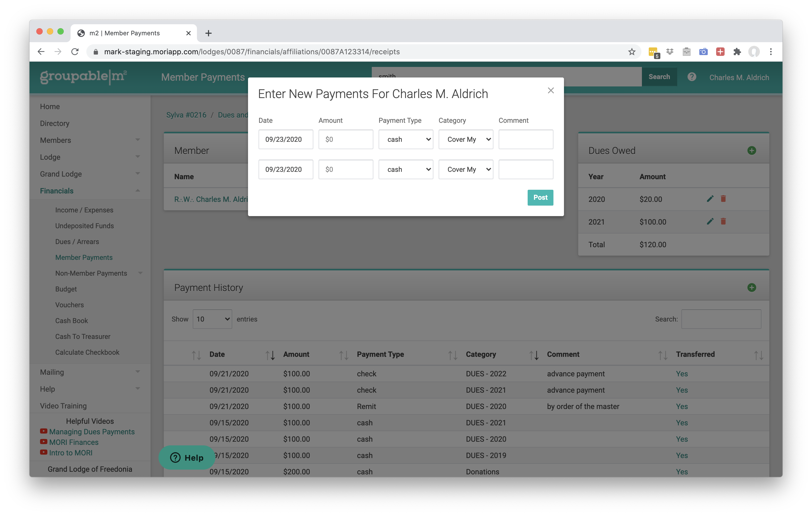Open a new browser tab
The height and width of the screenshot is (516, 812).
pos(208,33)
